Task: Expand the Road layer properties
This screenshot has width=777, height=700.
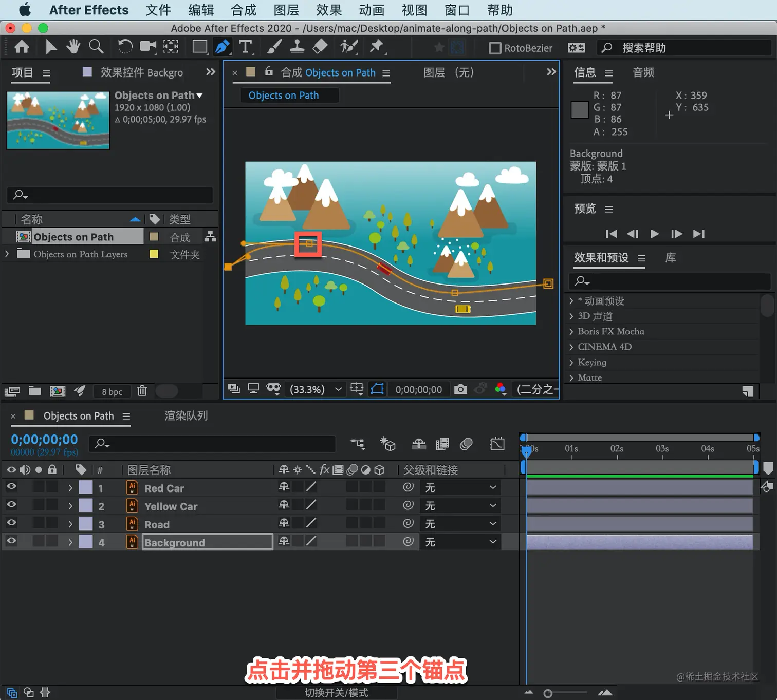Action: point(70,524)
